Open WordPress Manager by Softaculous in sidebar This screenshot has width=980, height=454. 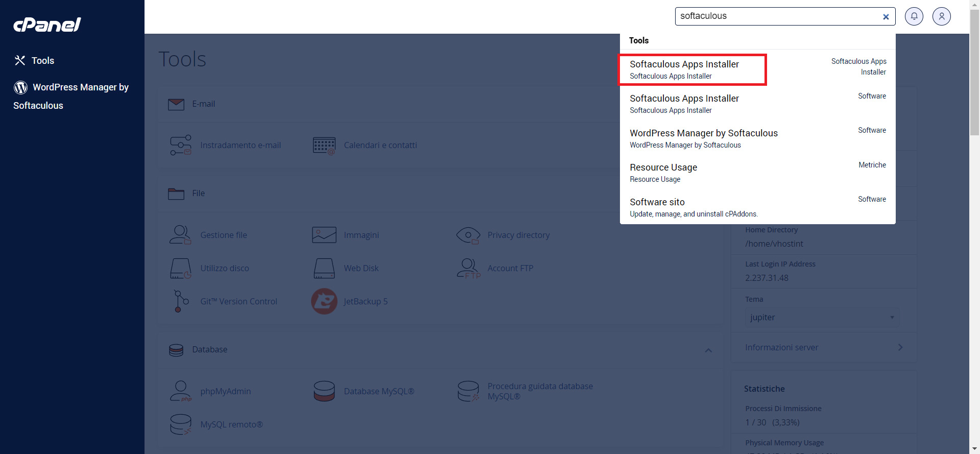(71, 96)
